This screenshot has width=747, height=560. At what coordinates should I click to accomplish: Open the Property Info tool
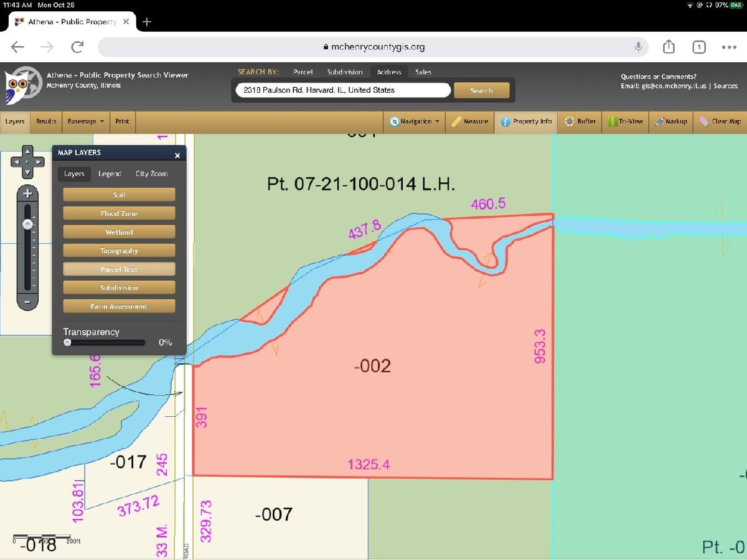pos(526,121)
